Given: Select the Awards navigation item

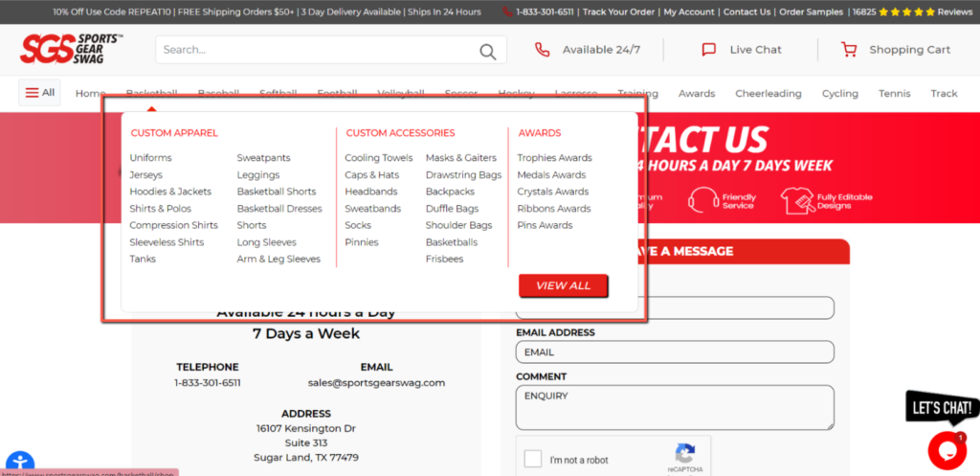Looking at the screenshot, I should [x=697, y=93].
